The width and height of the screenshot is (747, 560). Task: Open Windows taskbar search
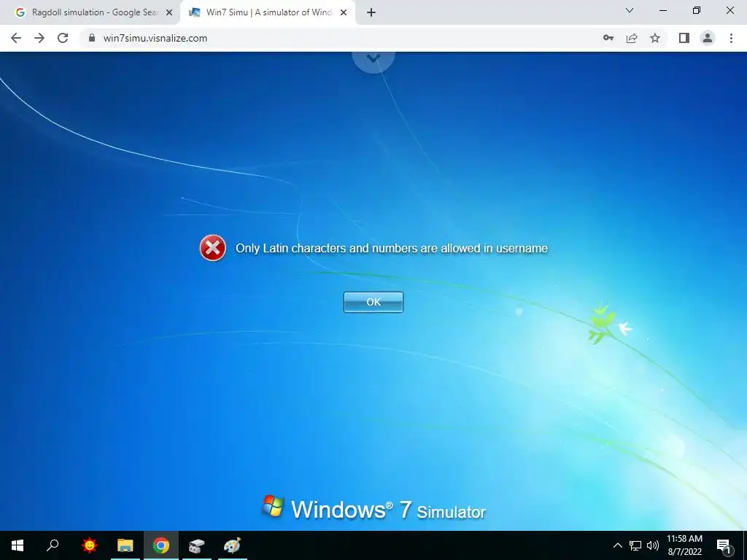[53, 545]
